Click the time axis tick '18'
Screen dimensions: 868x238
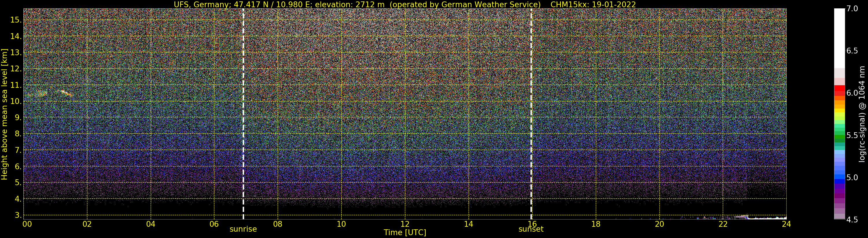(x=596, y=224)
